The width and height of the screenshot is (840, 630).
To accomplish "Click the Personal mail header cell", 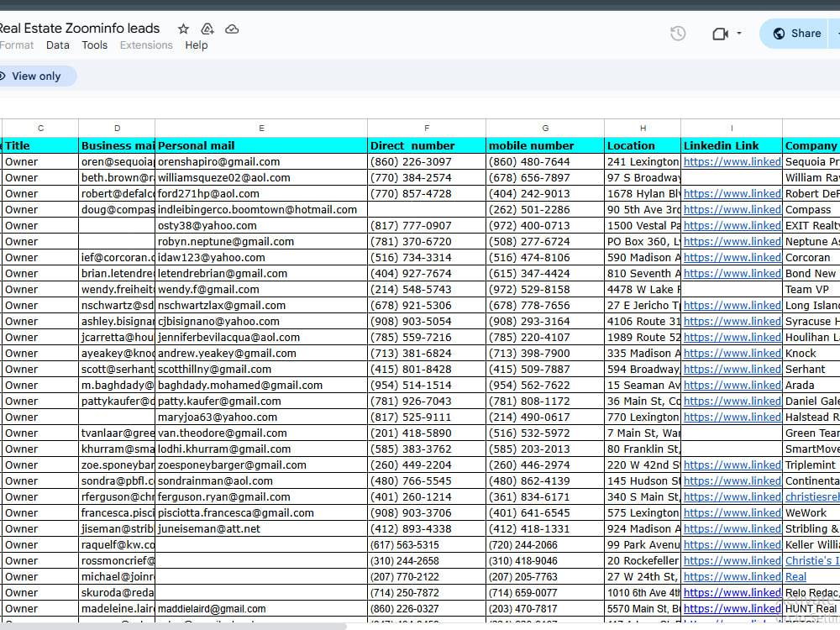I will pos(261,145).
